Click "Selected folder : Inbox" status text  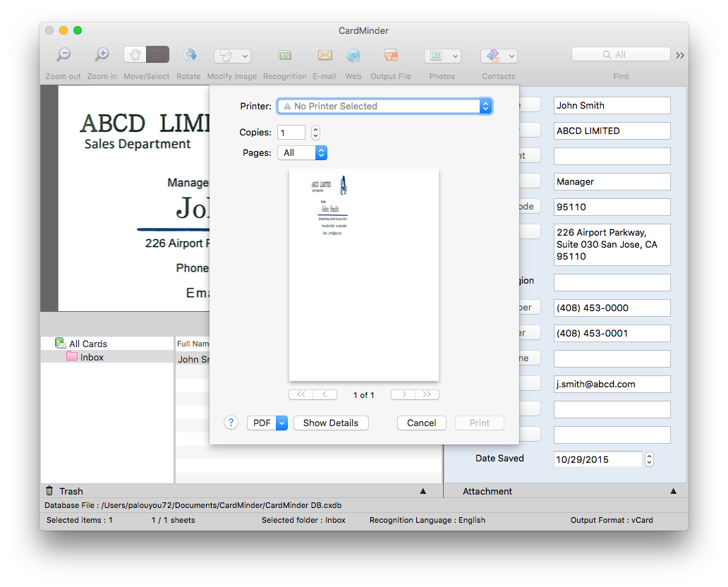point(303,520)
